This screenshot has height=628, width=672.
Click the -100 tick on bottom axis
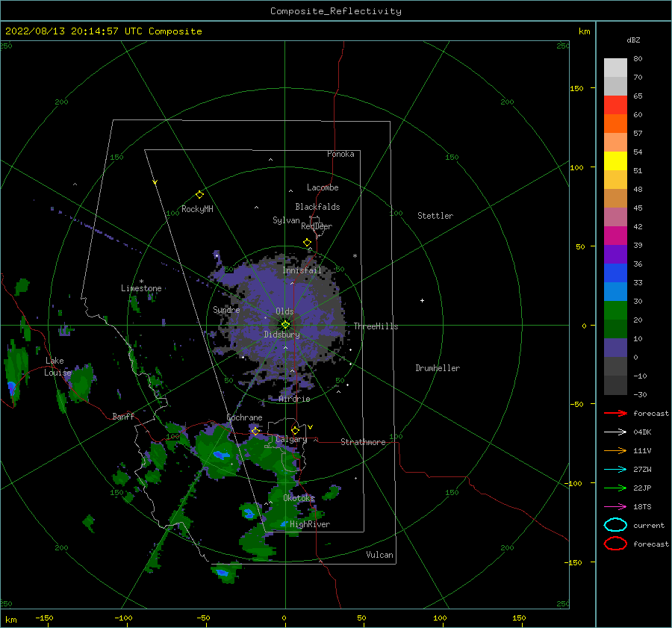123,618
